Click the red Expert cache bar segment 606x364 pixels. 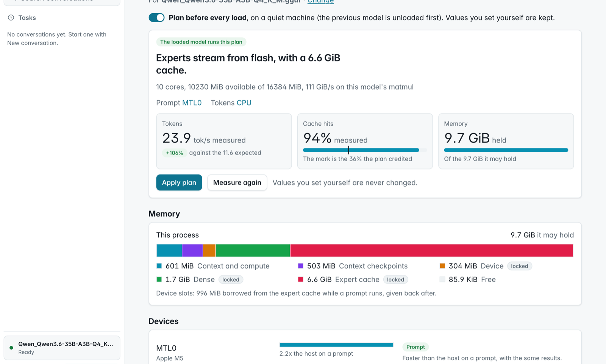click(432, 250)
